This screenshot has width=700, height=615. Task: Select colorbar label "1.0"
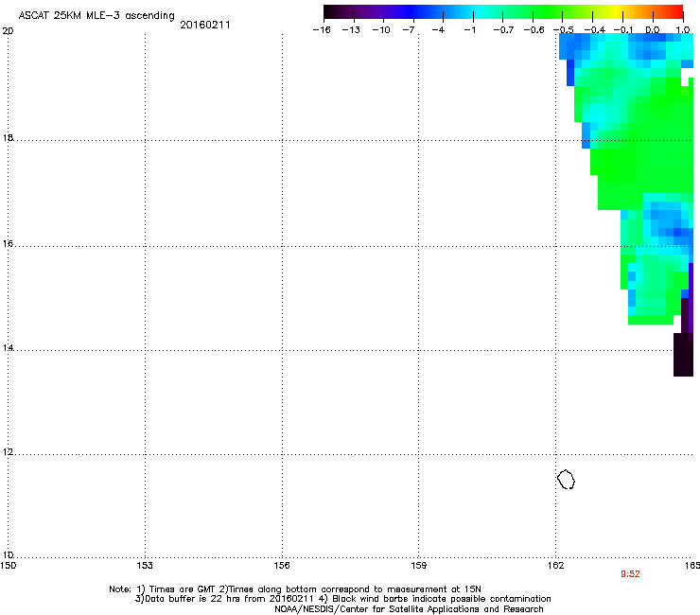point(683,30)
